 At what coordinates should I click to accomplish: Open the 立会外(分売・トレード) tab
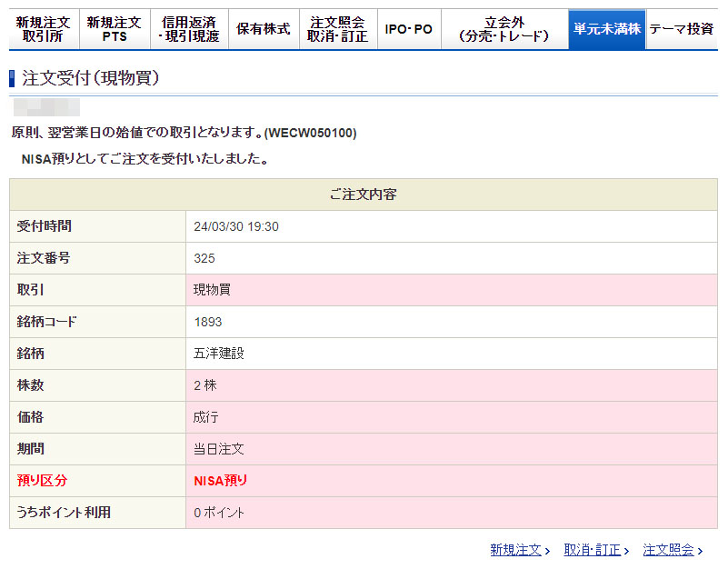pos(504,29)
